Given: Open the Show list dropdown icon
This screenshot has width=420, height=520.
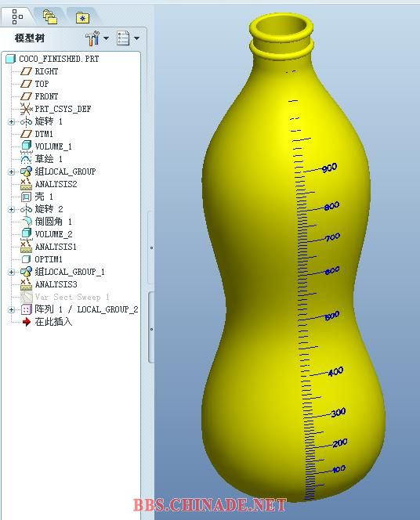Looking at the screenshot, I should (x=123, y=38).
